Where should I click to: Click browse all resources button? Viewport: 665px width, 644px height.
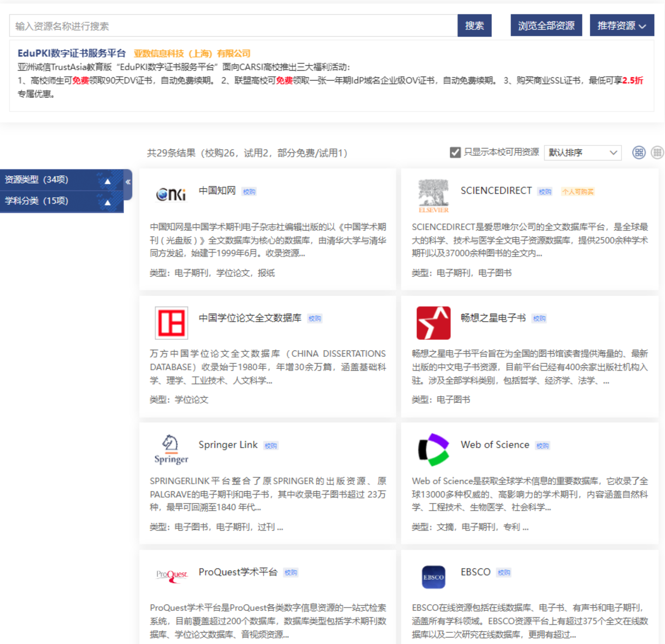click(x=546, y=25)
